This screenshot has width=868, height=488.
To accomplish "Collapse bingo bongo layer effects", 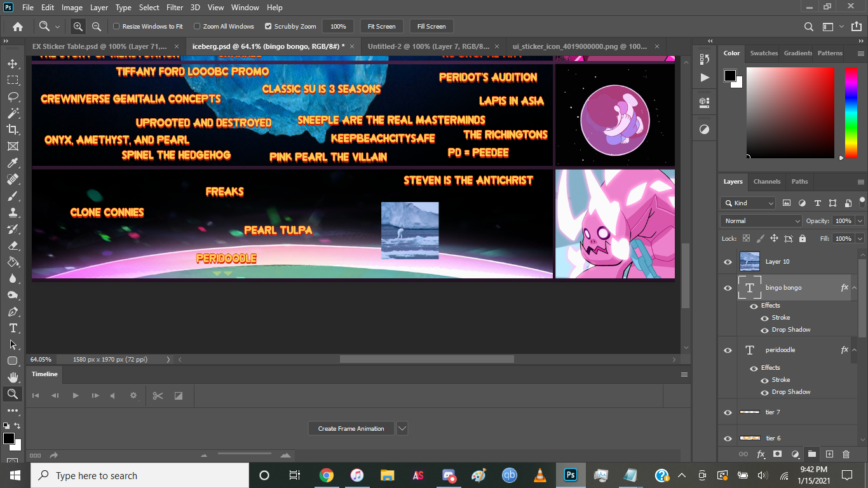I will 855,288.
